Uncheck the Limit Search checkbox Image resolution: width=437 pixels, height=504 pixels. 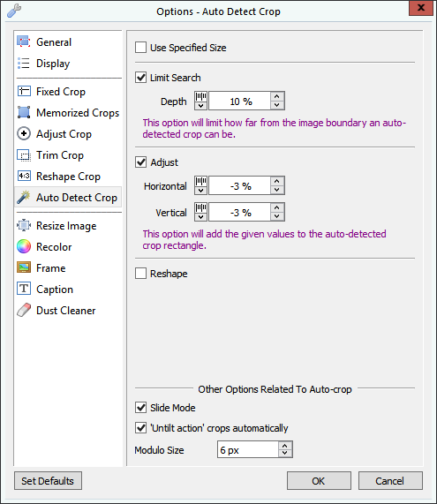(x=141, y=78)
